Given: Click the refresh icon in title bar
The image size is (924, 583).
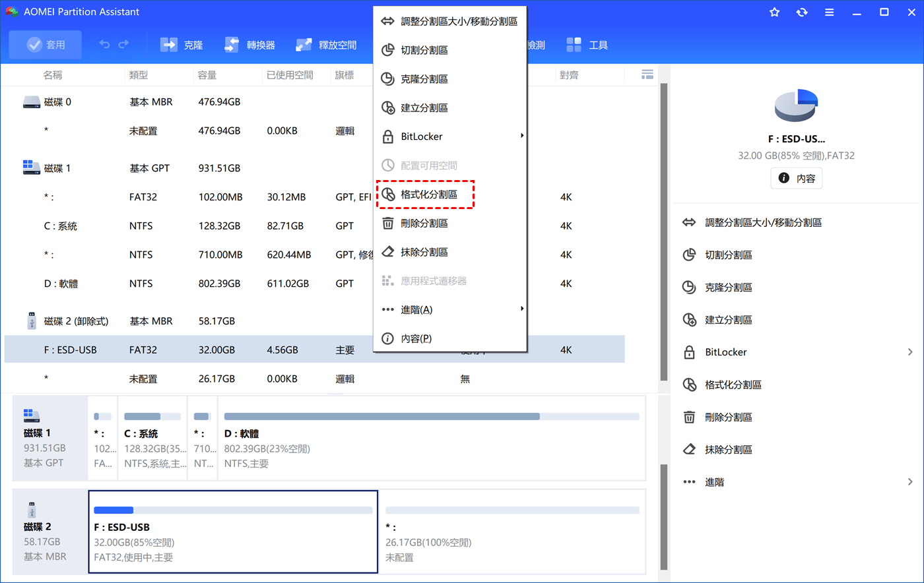Looking at the screenshot, I should [x=802, y=13].
